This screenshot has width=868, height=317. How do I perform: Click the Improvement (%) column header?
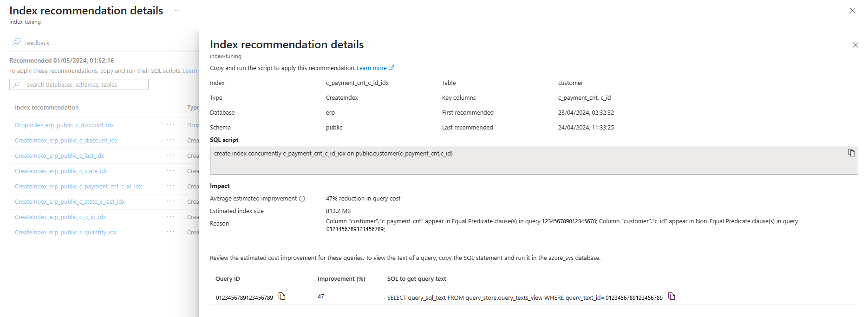pyautogui.click(x=341, y=278)
